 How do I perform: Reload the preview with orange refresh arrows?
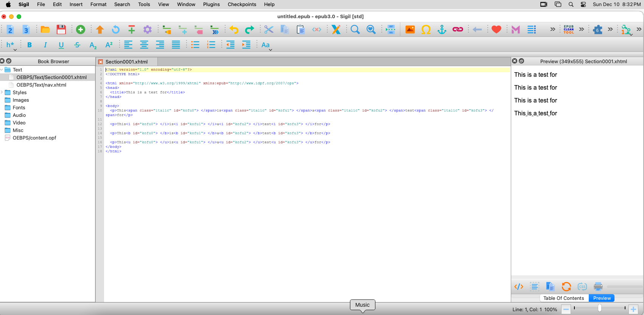(x=566, y=287)
